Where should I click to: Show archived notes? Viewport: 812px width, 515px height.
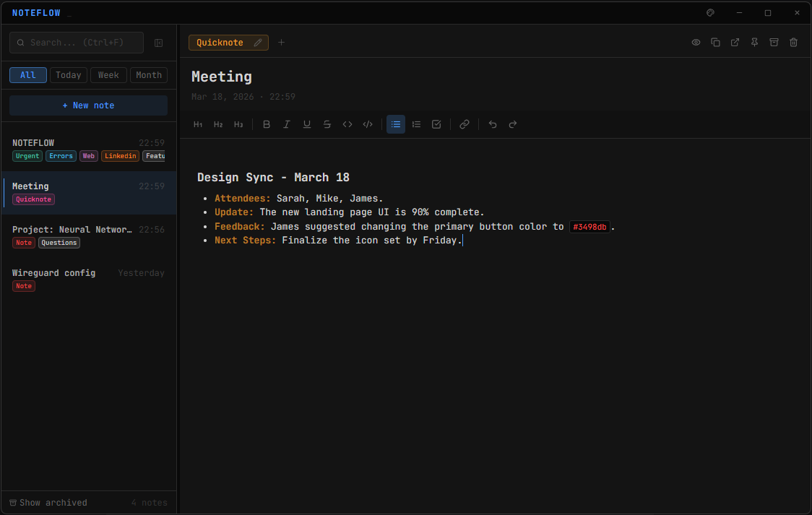[48, 502]
